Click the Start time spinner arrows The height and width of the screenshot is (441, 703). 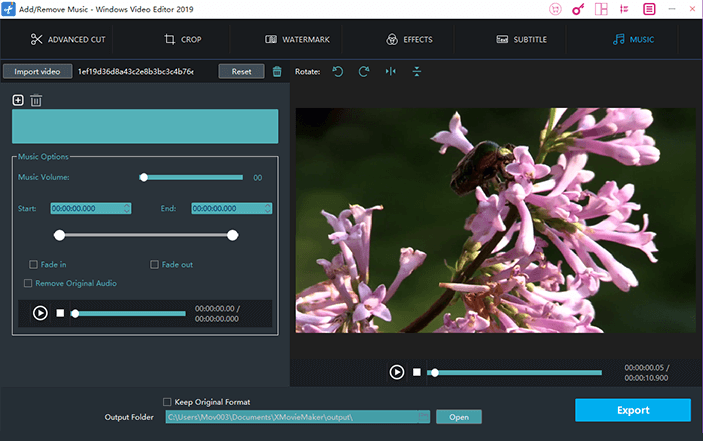(126, 208)
